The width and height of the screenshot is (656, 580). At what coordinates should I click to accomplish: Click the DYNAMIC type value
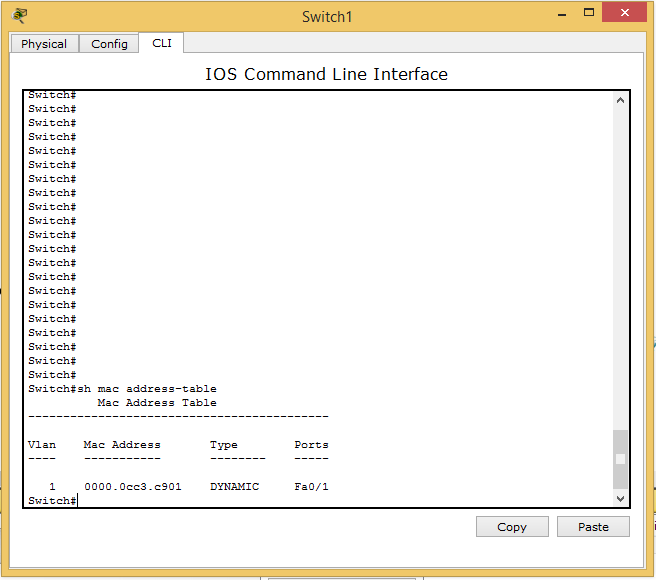234,487
